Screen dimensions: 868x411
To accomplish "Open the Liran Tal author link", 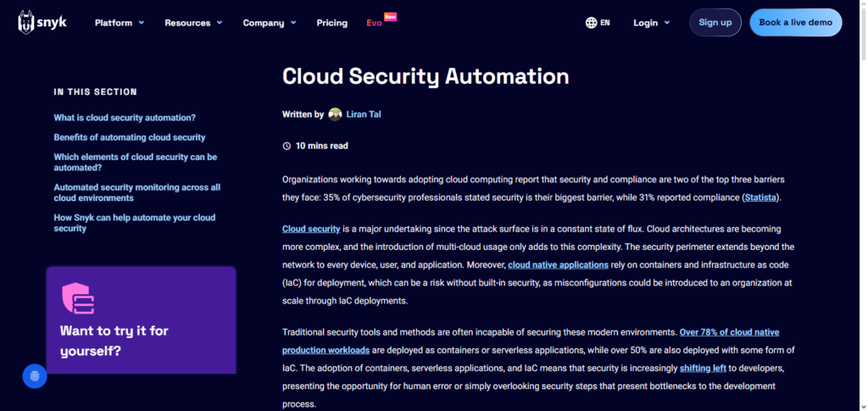I will pyautogui.click(x=364, y=114).
